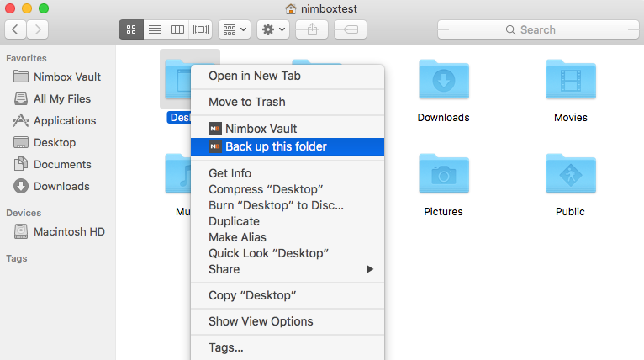Select the Public folder icon
Image resolution: width=644 pixels, height=360 pixels.
(571, 173)
